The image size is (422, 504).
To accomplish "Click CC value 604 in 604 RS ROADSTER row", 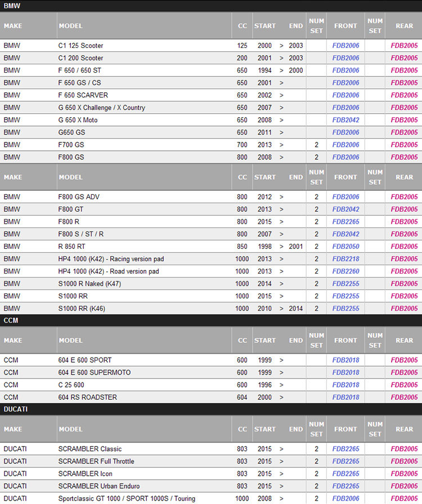I will [x=242, y=397].
